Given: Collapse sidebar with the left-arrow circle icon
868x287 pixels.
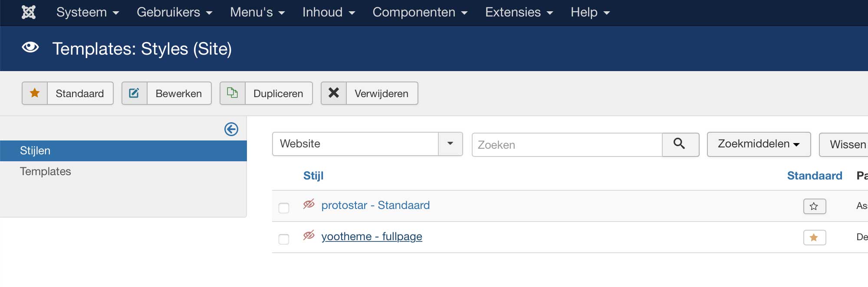Looking at the screenshot, I should (231, 129).
